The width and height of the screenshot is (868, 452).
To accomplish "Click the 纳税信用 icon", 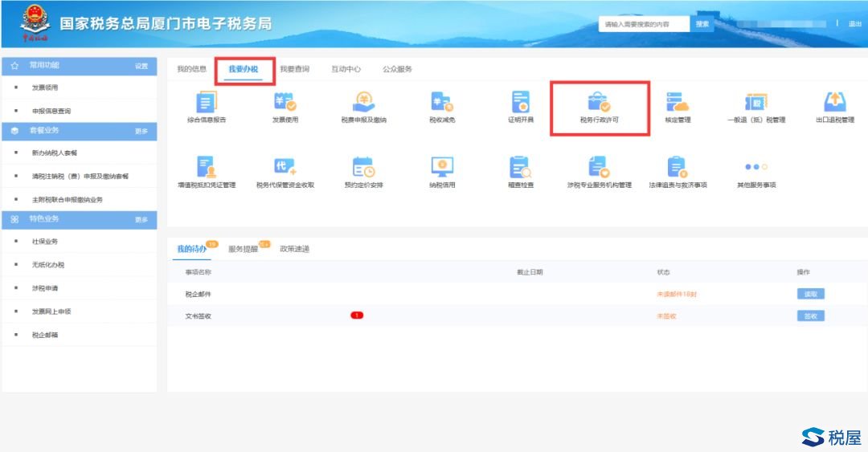I will (x=442, y=167).
